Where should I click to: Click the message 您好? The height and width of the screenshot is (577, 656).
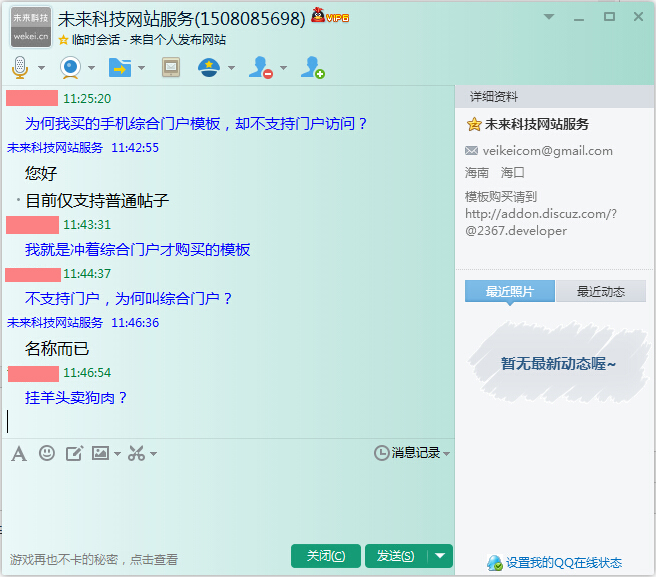click(x=41, y=173)
